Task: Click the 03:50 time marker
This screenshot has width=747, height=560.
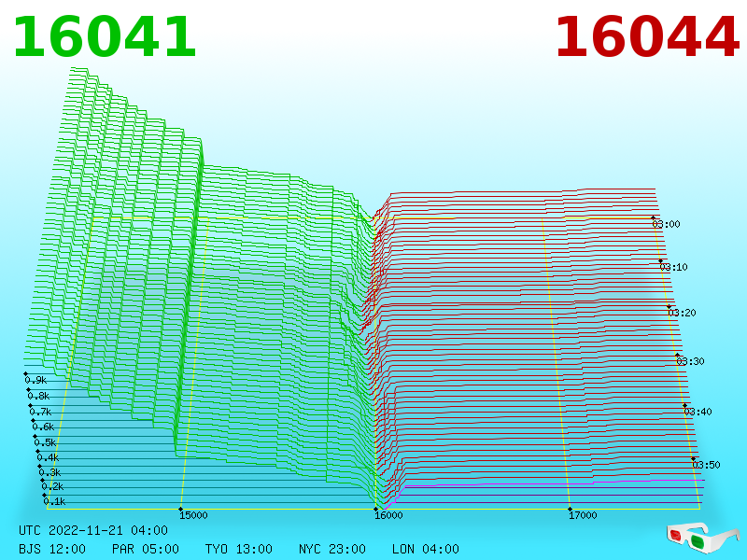Action: 706,465
